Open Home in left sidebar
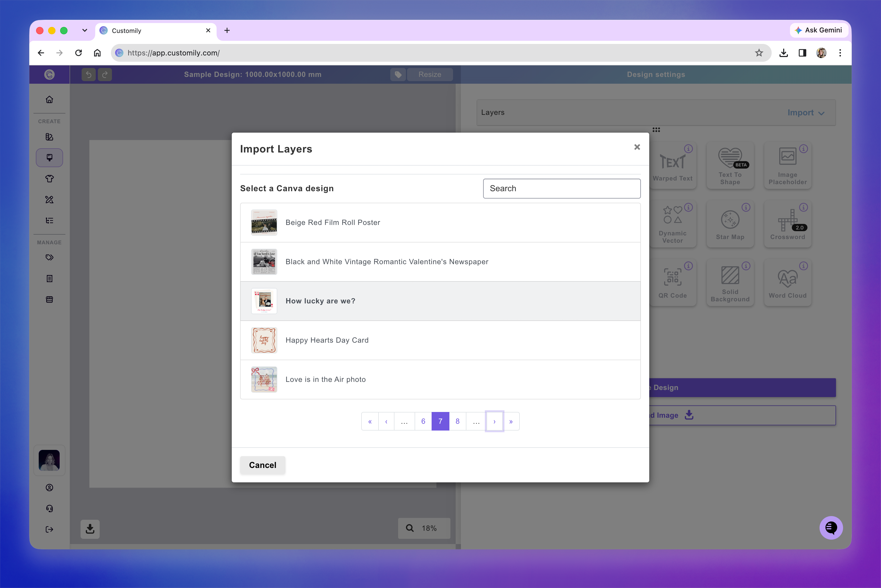Screen dimensions: 881x588 coord(49,99)
